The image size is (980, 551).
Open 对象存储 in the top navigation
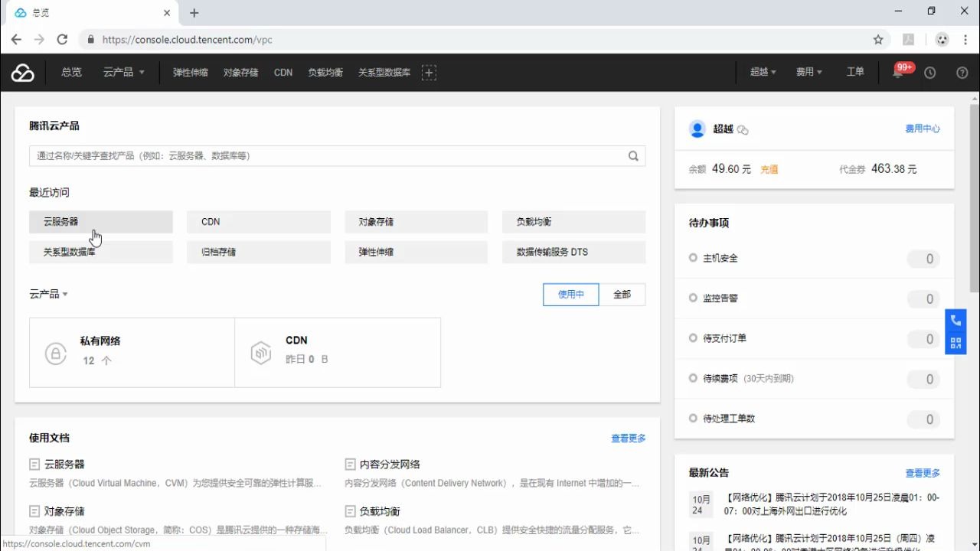[x=241, y=73]
